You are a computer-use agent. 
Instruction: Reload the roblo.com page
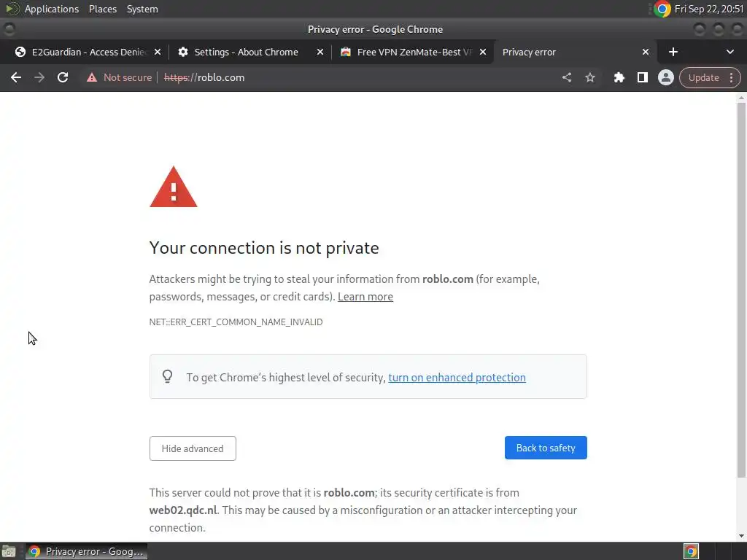[x=63, y=77]
